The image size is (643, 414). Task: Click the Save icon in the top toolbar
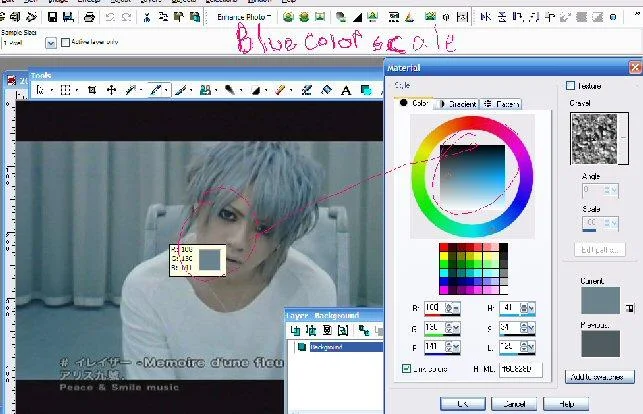[52, 17]
